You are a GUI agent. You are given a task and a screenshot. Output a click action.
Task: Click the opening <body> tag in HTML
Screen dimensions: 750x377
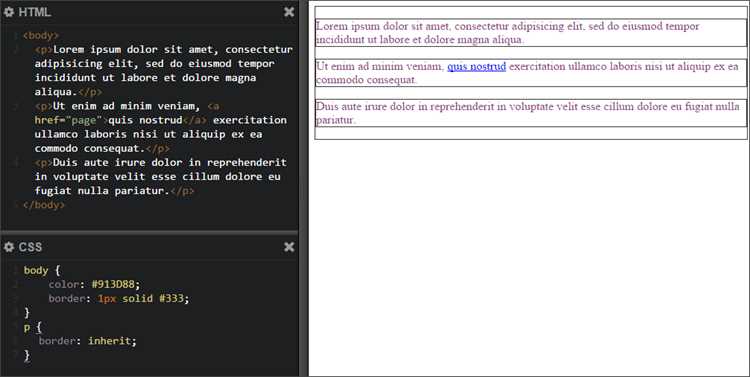tap(41, 35)
